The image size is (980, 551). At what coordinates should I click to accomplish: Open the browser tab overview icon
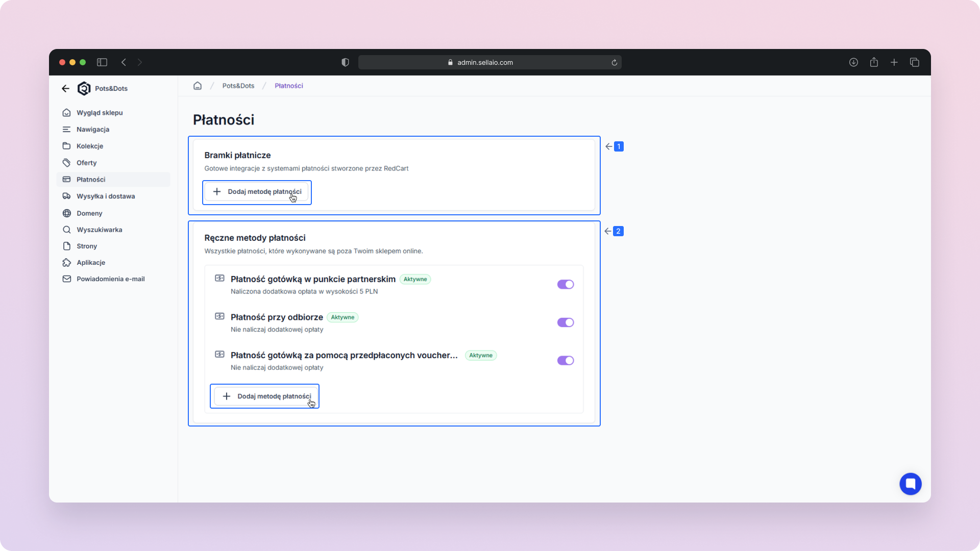click(x=915, y=62)
